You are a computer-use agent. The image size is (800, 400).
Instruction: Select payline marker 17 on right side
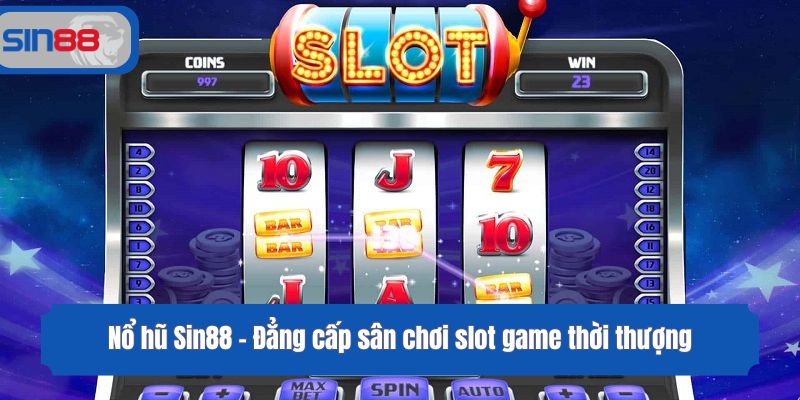(648, 265)
